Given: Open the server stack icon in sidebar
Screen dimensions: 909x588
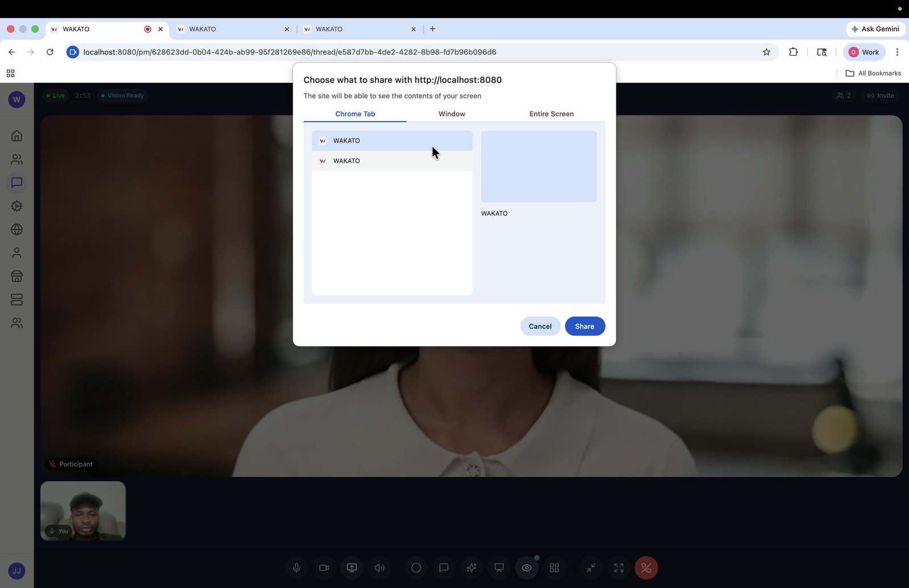Looking at the screenshot, I should (16, 299).
